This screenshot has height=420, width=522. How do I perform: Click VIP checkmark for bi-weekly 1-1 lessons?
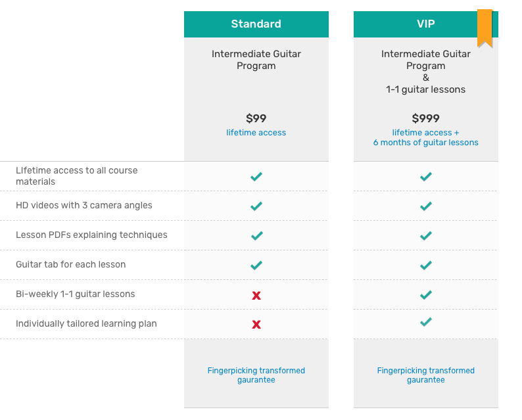tap(426, 295)
